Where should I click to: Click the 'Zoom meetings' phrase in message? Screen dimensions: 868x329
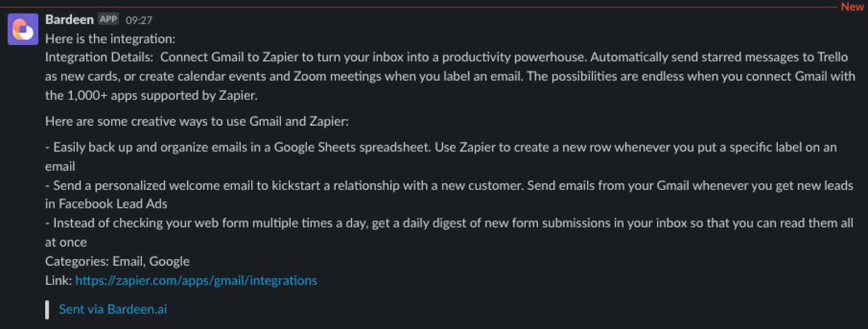click(x=337, y=77)
